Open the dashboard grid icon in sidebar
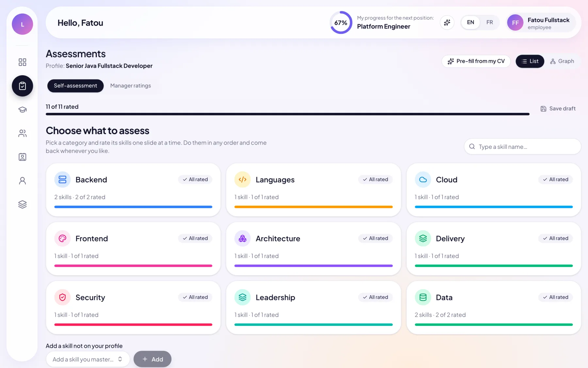The image size is (588, 368). click(22, 62)
